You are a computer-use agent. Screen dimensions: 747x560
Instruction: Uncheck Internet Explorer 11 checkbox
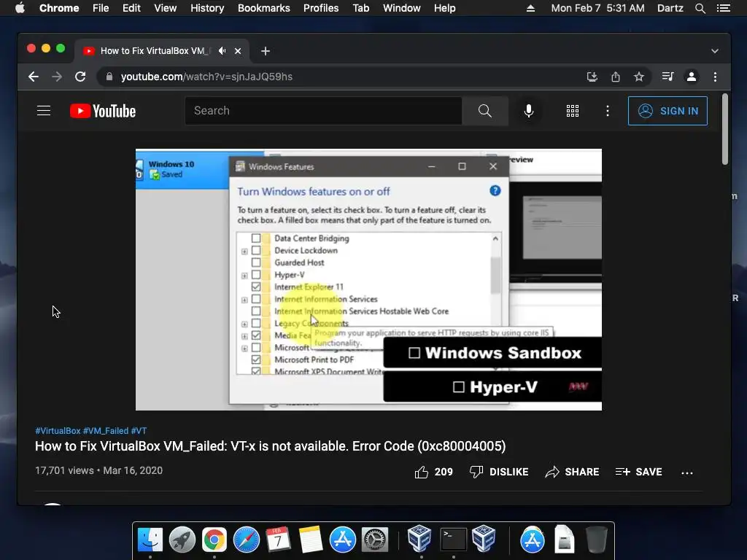256,287
